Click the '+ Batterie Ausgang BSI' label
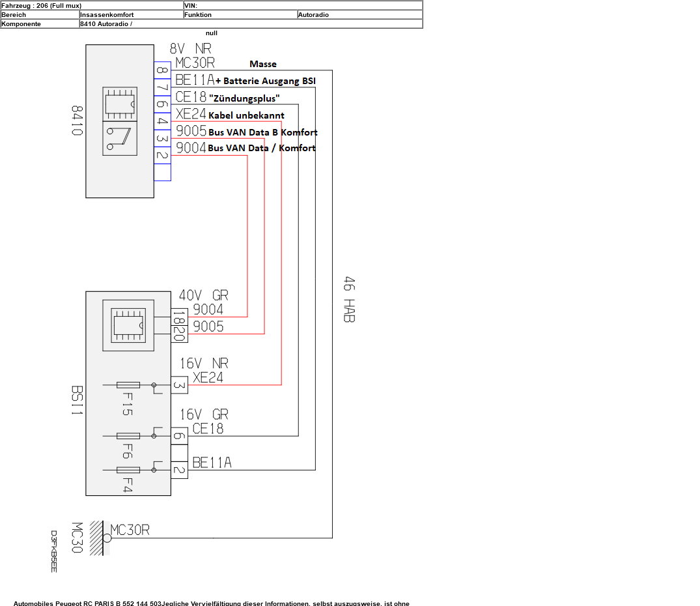Screen dimensions: 700x606 266,81
